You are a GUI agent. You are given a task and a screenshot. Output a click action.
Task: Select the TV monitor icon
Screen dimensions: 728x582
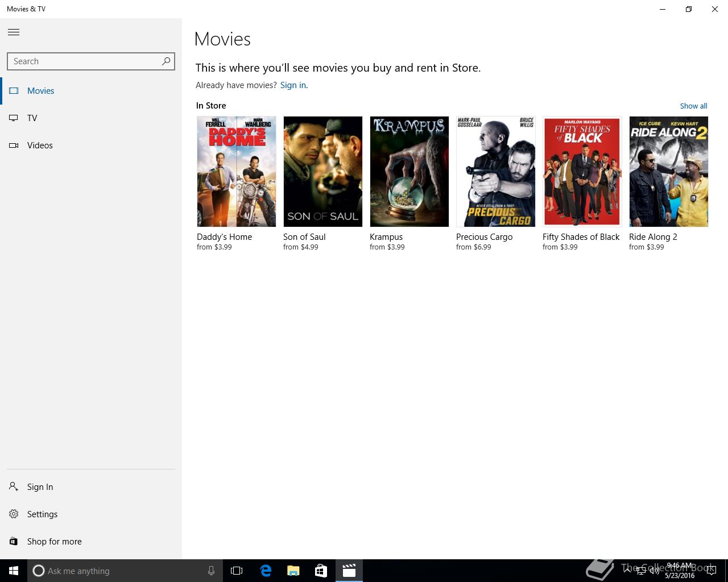coord(14,118)
